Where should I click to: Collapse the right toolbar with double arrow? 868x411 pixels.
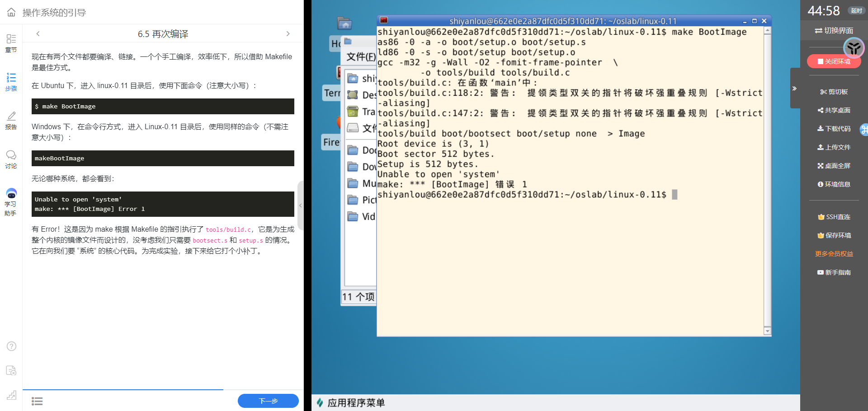[x=794, y=89]
